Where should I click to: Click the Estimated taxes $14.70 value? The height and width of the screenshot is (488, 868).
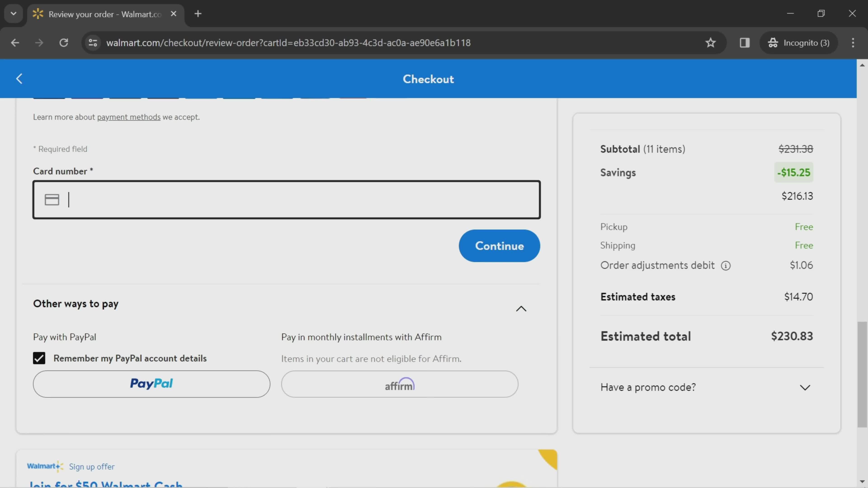[x=798, y=297]
